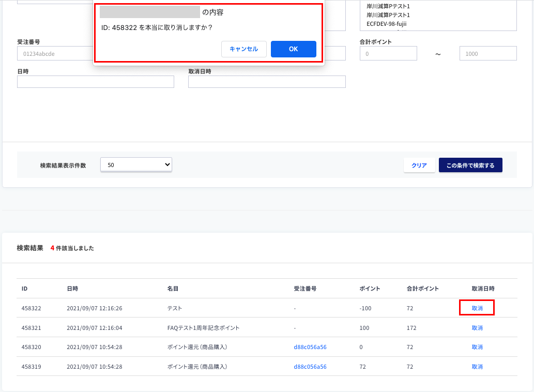534x392 pixels.
Task: Open the 検索結果表示件数 dropdown showing 50
Action: tap(136, 164)
